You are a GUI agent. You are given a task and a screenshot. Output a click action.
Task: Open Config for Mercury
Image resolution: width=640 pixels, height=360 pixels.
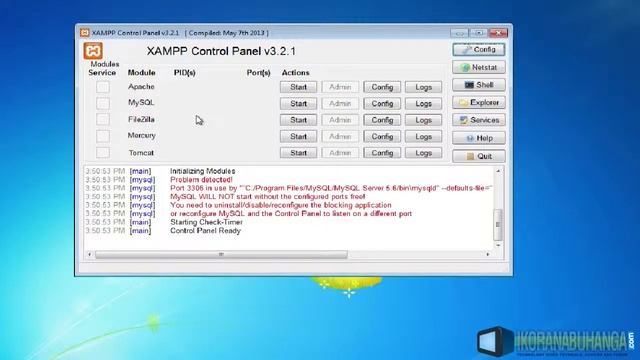click(382, 136)
